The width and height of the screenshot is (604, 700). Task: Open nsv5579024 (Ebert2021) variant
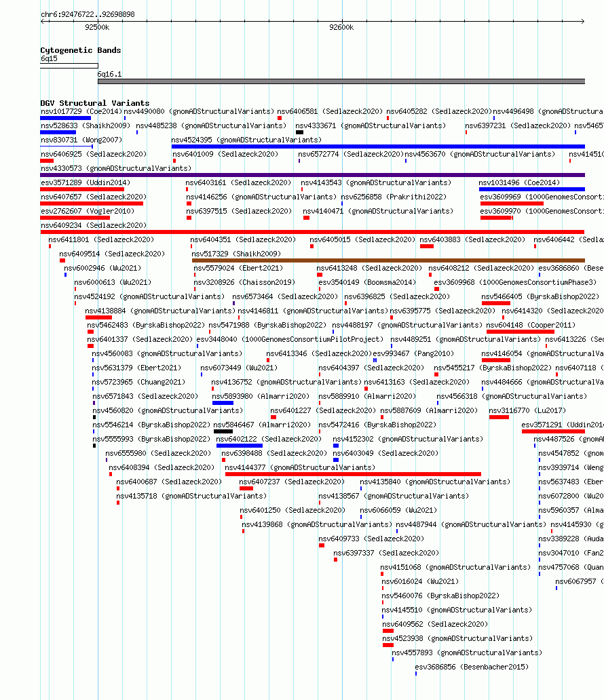(238, 268)
